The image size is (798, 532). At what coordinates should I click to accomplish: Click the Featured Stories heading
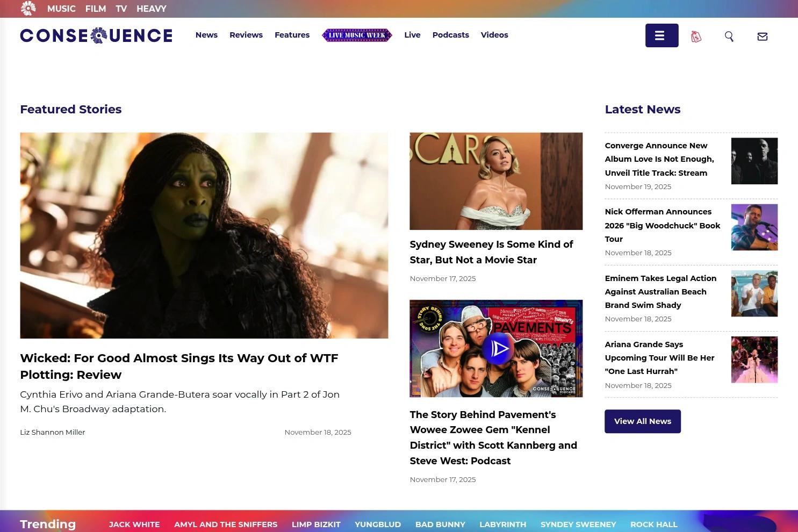tap(71, 109)
